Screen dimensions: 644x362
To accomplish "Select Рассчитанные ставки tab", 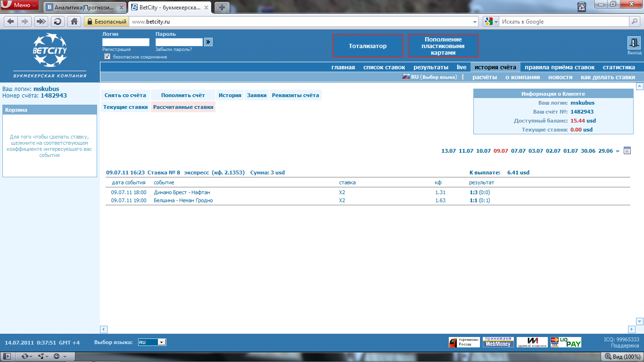I will 183,107.
